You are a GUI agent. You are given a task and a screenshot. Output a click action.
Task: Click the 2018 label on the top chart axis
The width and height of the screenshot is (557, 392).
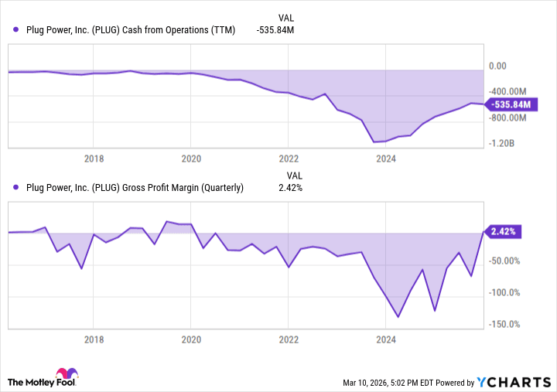point(94,159)
